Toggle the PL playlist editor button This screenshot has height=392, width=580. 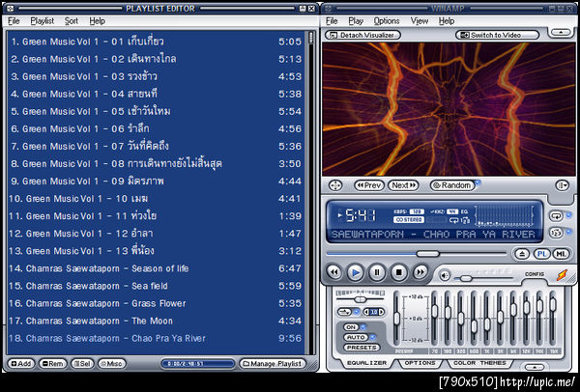click(x=541, y=254)
